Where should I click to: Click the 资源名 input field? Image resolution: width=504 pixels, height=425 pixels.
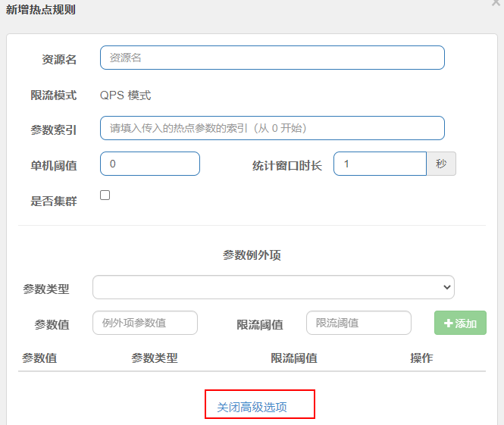coord(272,58)
